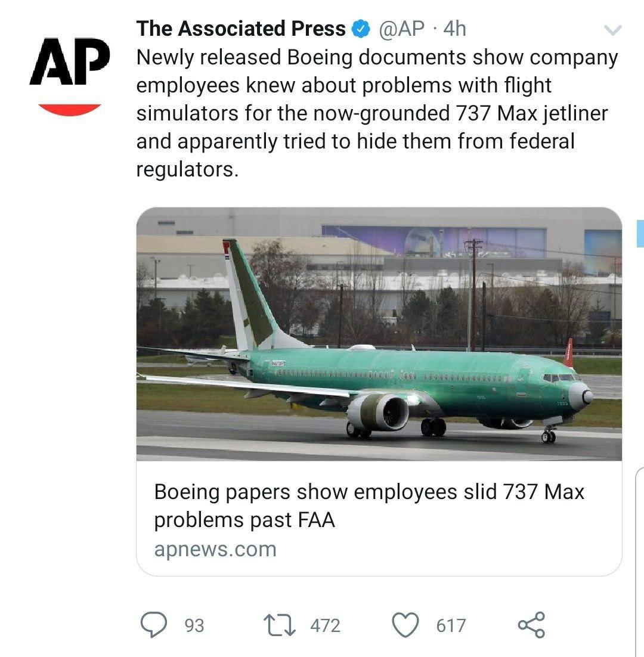The width and height of the screenshot is (644, 657).
Task: Retweet using the retweet arrows icon
Action: point(278,625)
